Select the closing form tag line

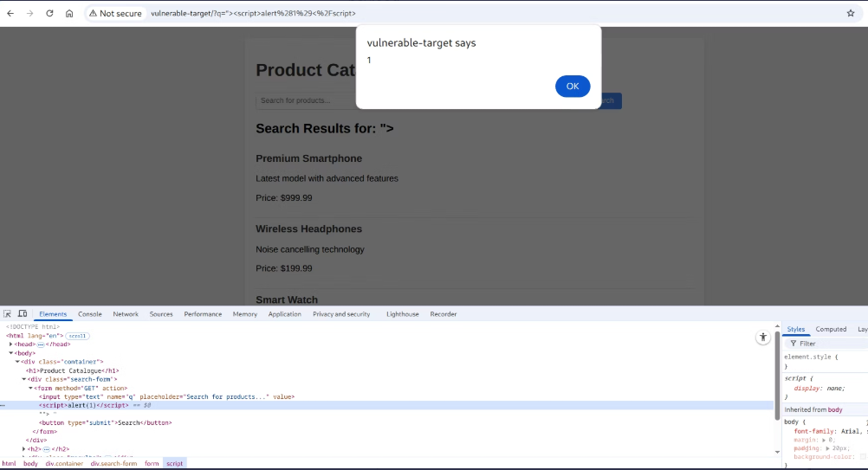click(45, 431)
